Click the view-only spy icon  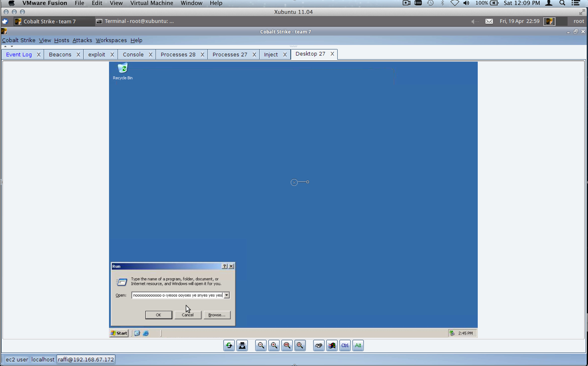click(242, 345)
